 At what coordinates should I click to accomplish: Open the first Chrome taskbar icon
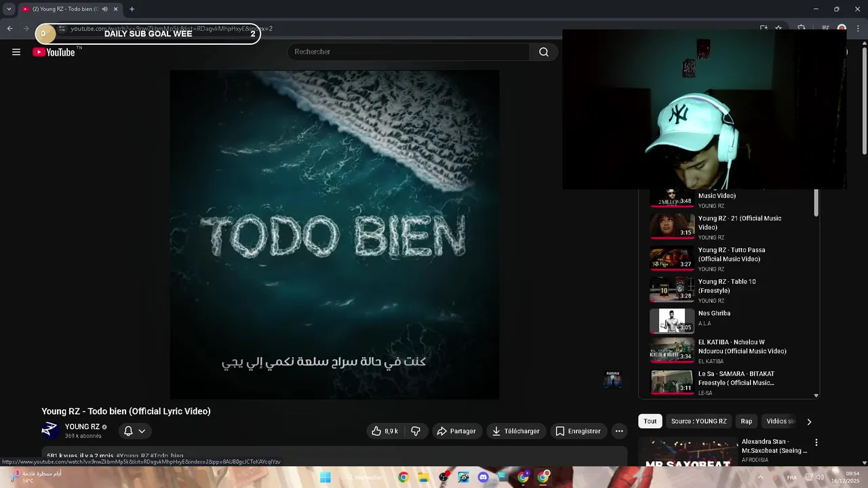pyautogui.click(x=403, y=477)
